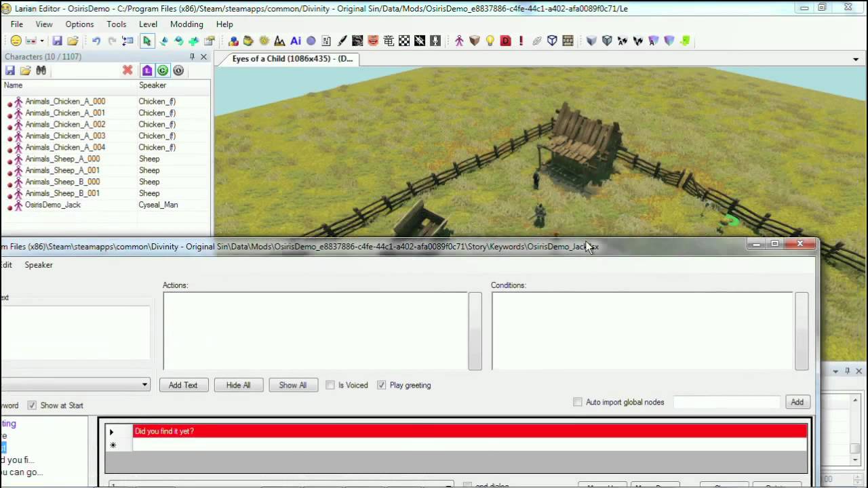Toggle the purple L filter button
This screenshot has width=868, height=488.
point(147,70)
